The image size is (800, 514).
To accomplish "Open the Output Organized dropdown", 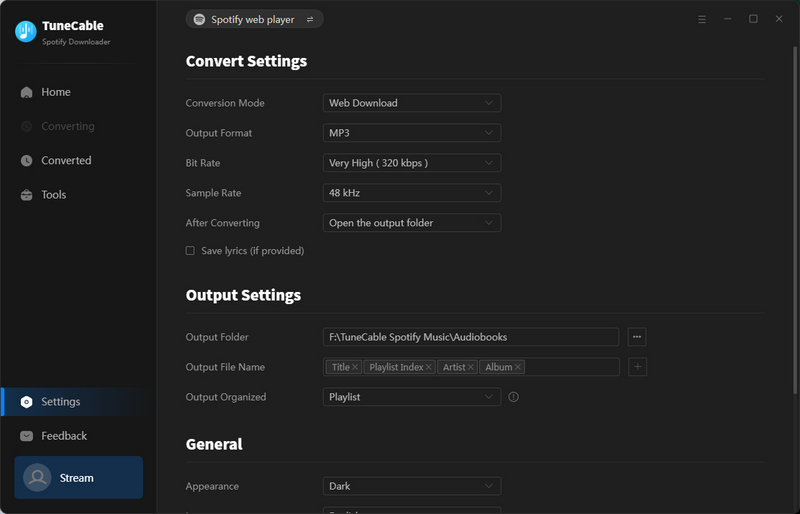I will pyautogui.click(x=412, y=397).
